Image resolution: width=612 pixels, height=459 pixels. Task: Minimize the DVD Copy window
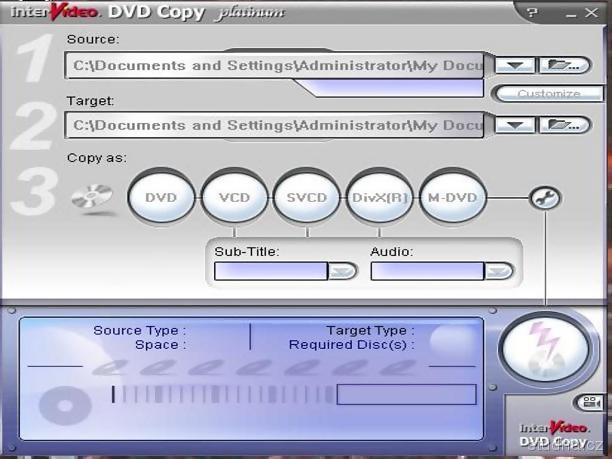click(x=571, y=14)
